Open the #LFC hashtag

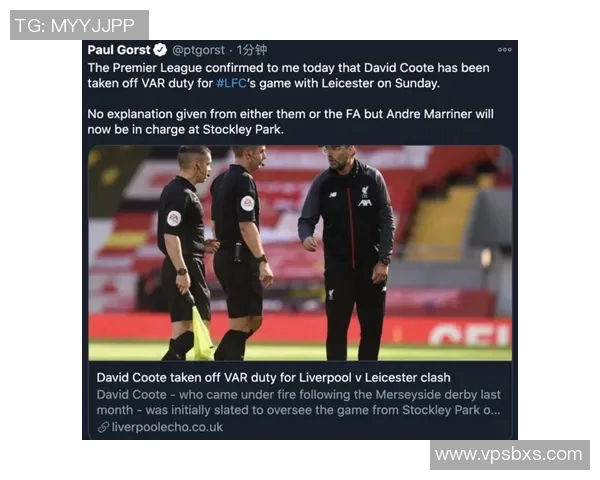tap(231, 83)
